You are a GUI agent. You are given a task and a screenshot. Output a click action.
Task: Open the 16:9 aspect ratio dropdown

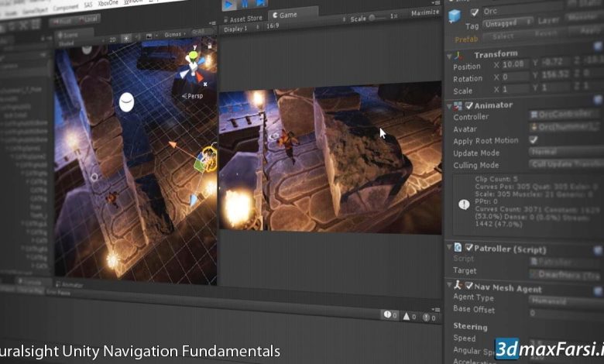tap(305, 22)
